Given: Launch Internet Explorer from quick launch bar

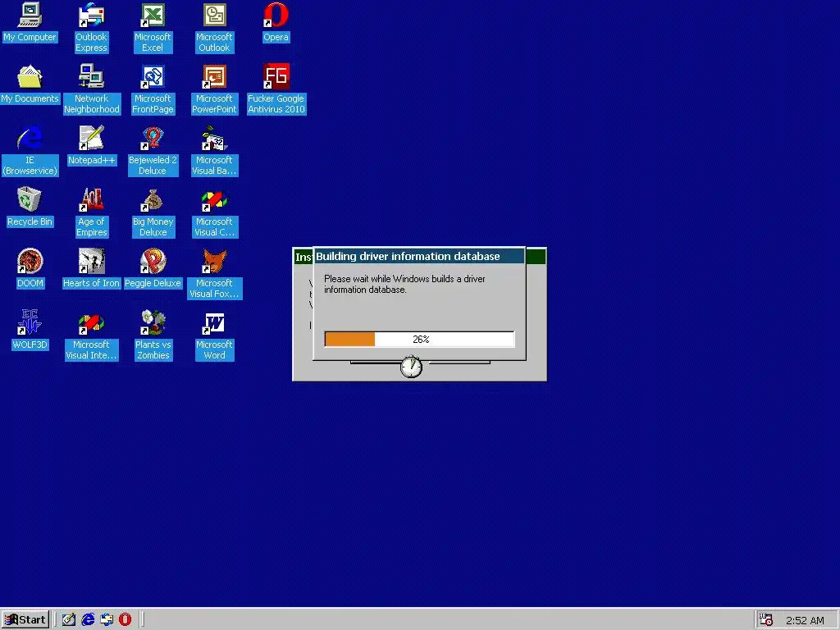Looking at the screenshot, I should coord(88,620).
